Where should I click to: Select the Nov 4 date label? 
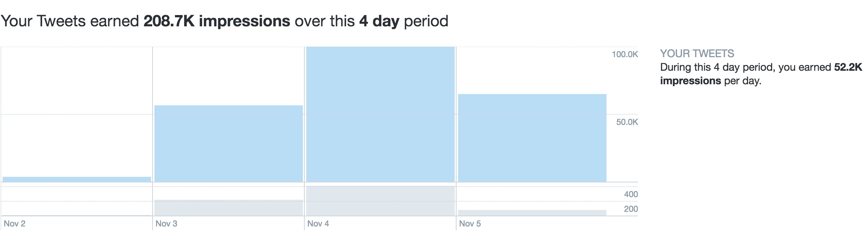[x=318, y=224]
